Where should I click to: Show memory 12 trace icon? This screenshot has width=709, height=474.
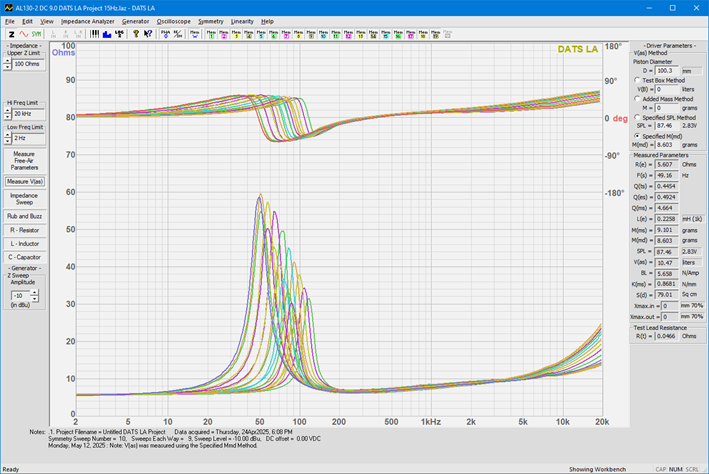click(348, 34)
